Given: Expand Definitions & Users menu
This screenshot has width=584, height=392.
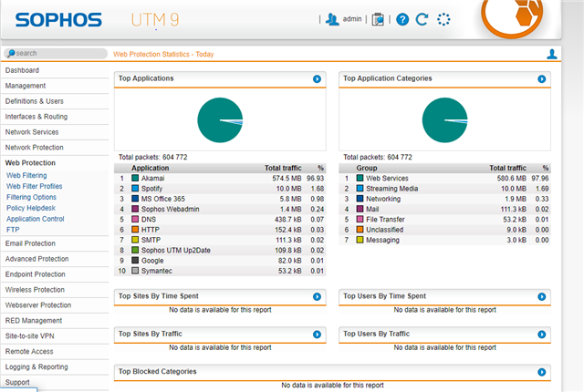Looking at the screenshot, I should pyautogui.click(x=55, y=101).
